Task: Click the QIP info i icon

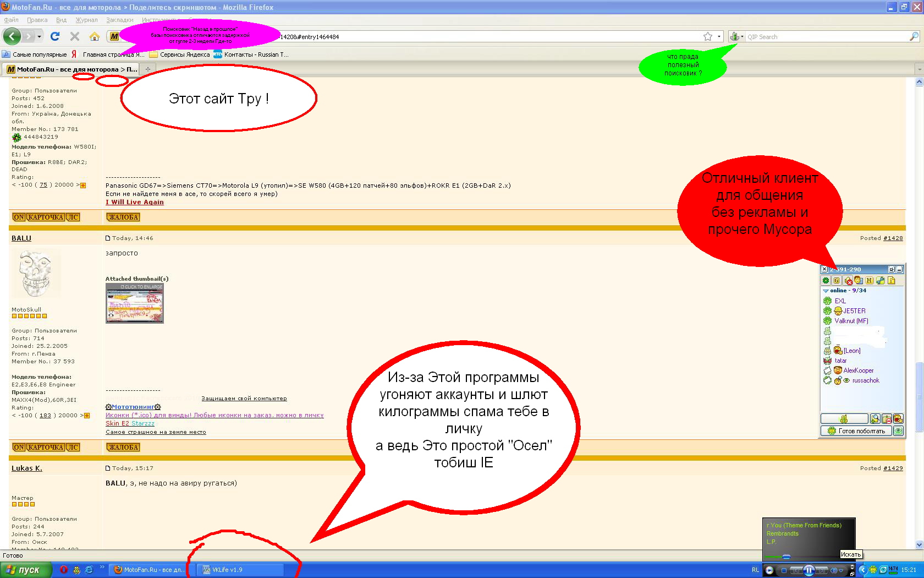Action: point(892,280)
